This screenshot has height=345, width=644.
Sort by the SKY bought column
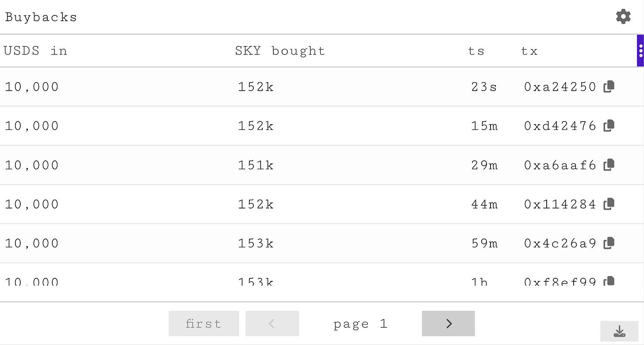click(280, 51)
